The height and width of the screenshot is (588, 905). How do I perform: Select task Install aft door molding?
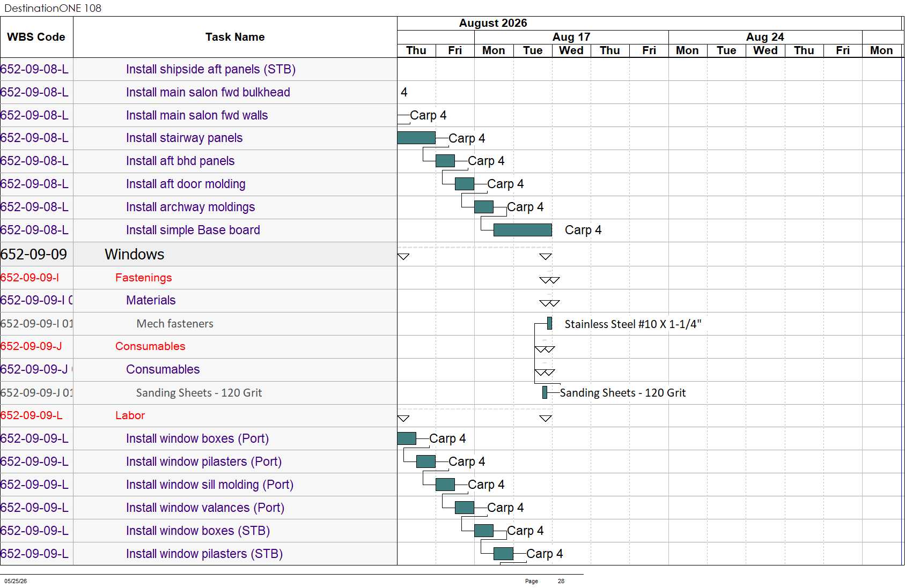pyautogui.click(x=186, y=184)
